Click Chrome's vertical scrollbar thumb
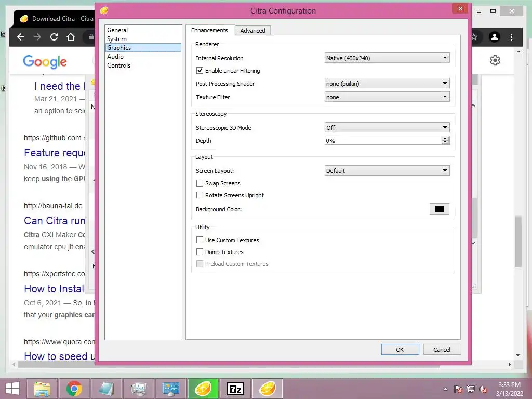This screenshot has width=532, height=399. tap(518, 242)
